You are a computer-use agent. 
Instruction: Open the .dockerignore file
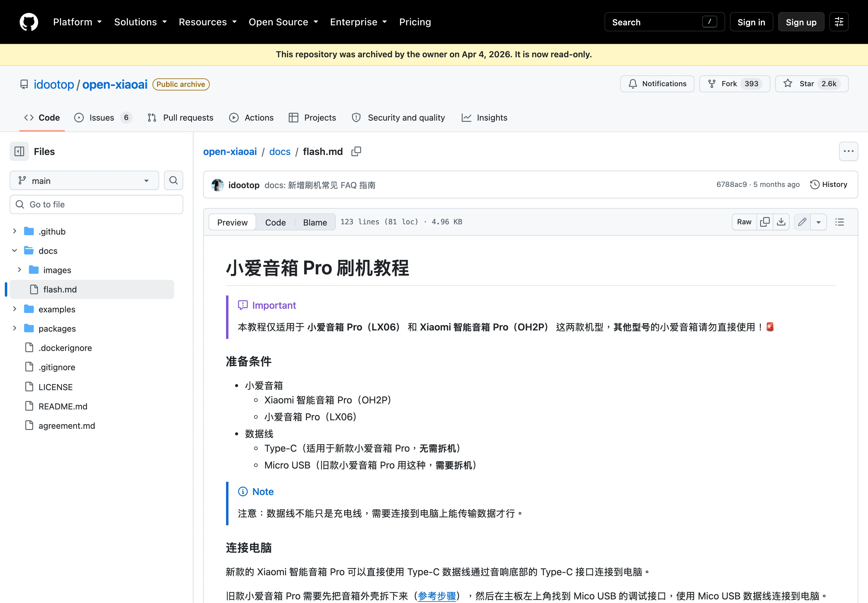pos(65,348)
